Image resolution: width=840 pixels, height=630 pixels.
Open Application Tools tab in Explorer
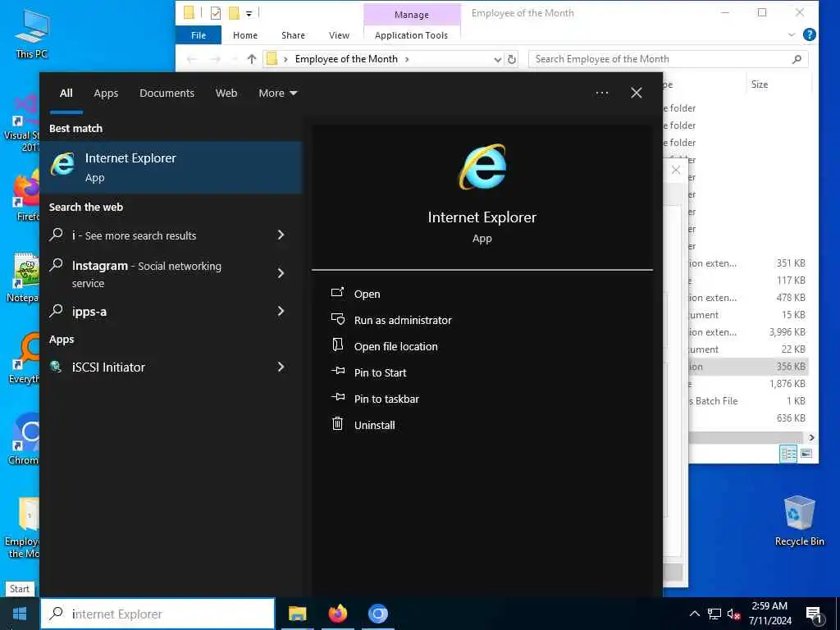point(412,34)
